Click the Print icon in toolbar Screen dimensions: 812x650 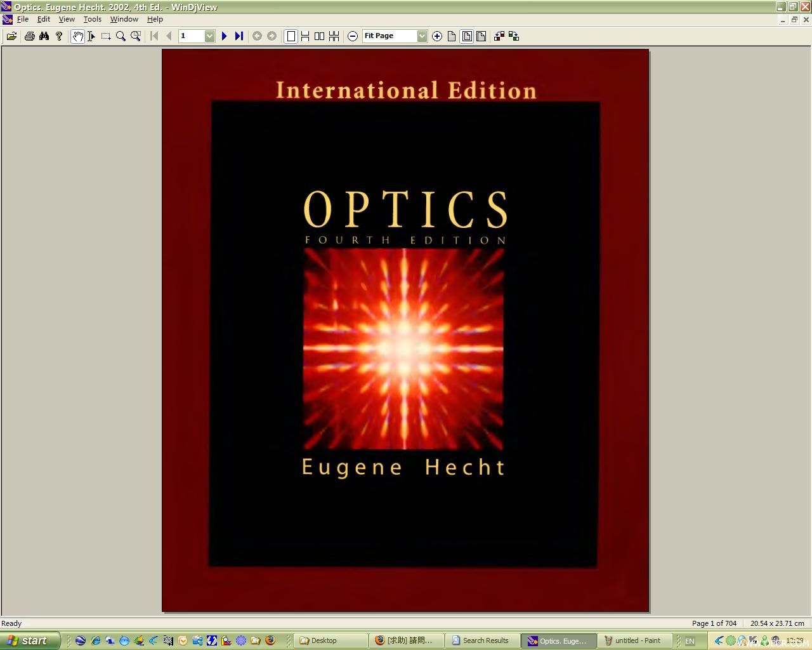(x=29, y=36)
